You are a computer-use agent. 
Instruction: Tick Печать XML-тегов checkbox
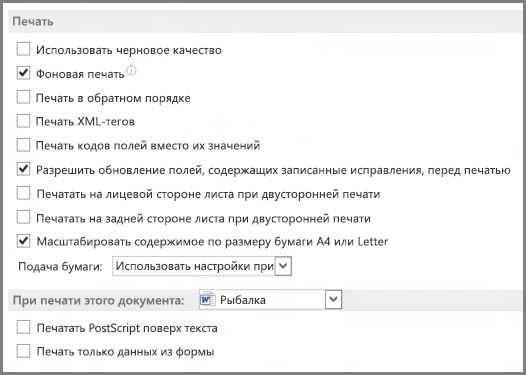[23, 121]
